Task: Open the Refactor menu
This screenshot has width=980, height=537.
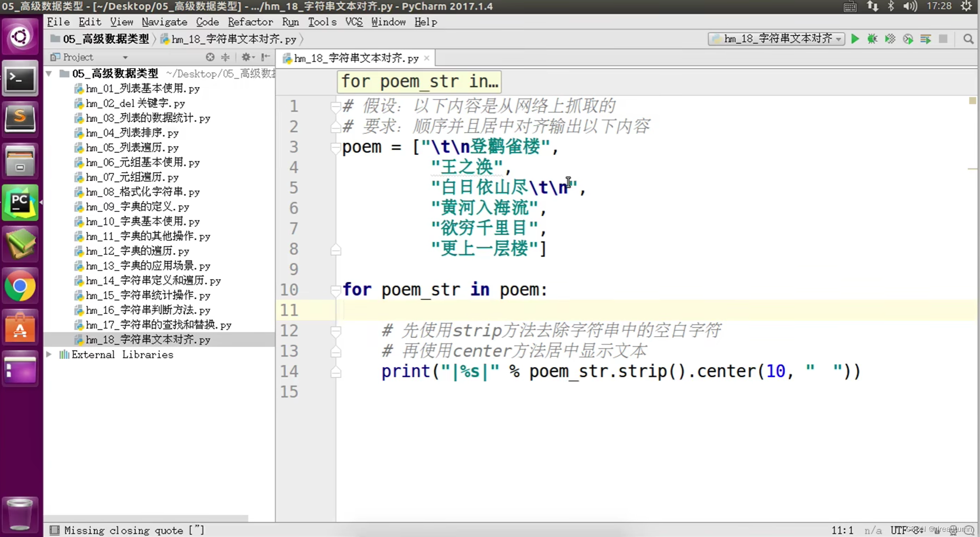Action: (x=250, y=22)
